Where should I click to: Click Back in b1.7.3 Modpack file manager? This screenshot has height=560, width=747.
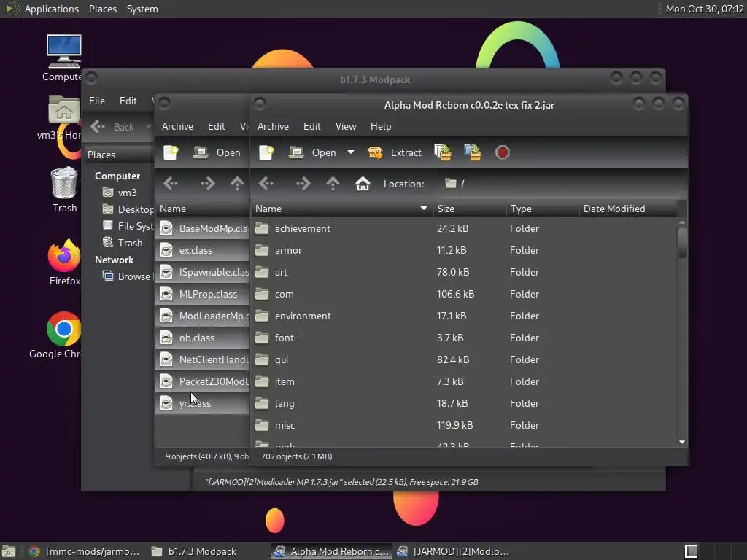pos(113,127)
